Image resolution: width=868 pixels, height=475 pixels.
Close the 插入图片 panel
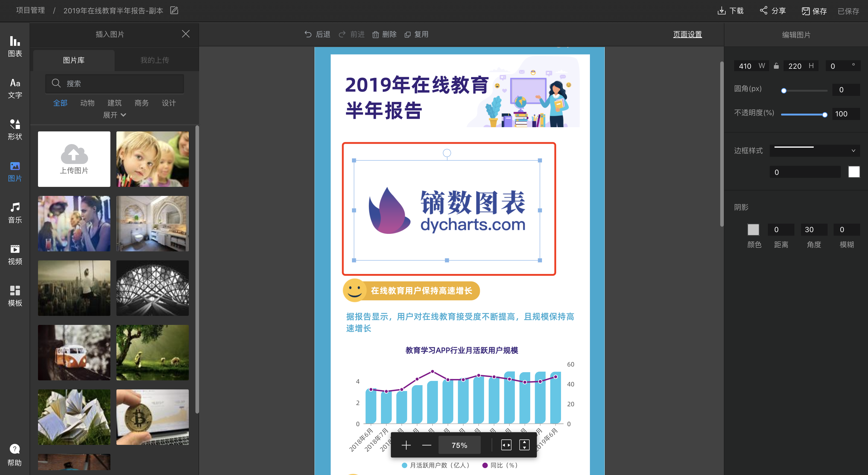click(186, 34)
